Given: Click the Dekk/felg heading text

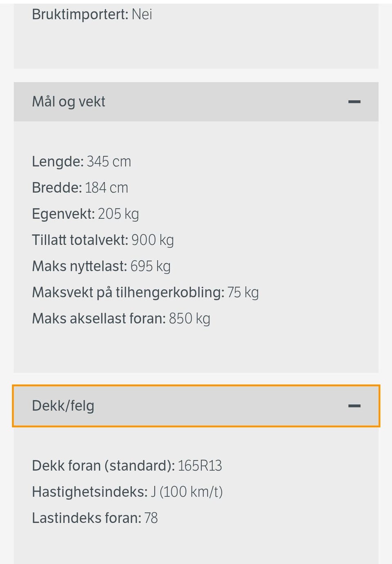Looking at the screenshot, I should pyautogui.click(x=63, y=406).
